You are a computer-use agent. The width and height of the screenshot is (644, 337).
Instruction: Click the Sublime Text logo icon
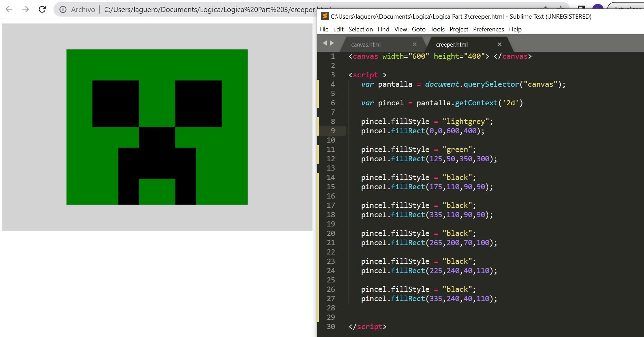tap(325, 16)
